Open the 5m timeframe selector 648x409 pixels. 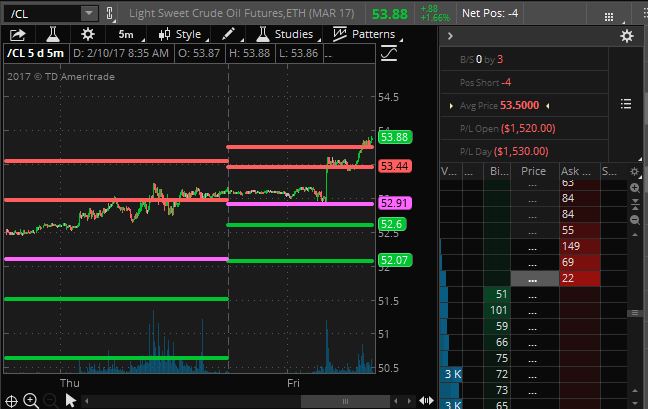(126, 34)
